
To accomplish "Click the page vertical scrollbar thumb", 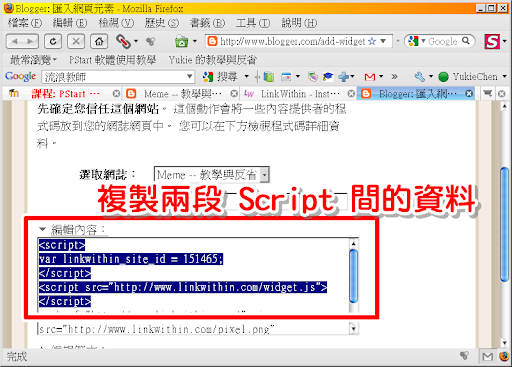I will click(x=505, y=225).
